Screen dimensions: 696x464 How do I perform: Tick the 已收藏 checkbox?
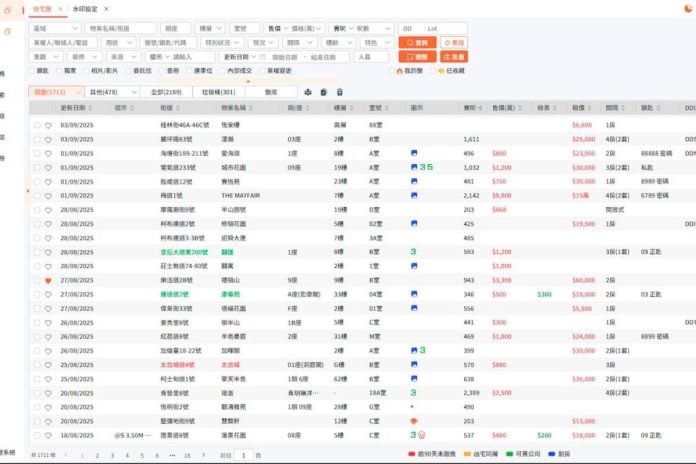pos(433,71)
